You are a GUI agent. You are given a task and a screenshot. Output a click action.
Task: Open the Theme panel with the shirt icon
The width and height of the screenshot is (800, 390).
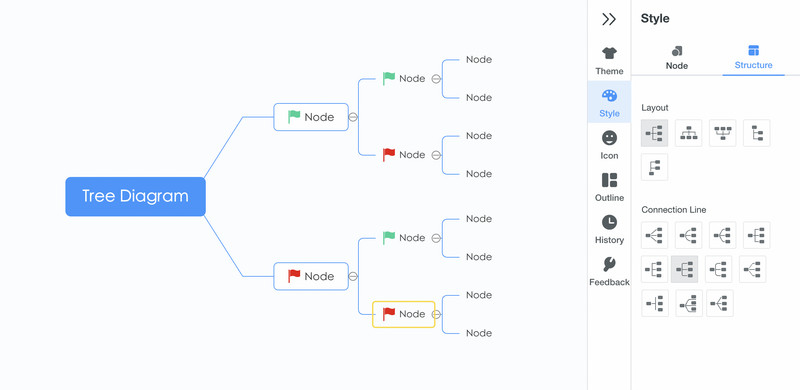pos(609,61)
